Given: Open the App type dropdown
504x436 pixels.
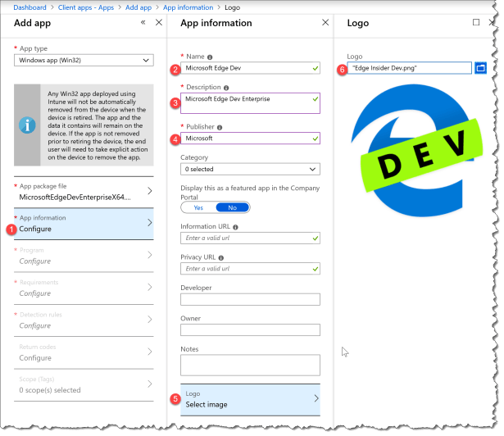Looking at the screenshot, I should click(x=84, y=60).
